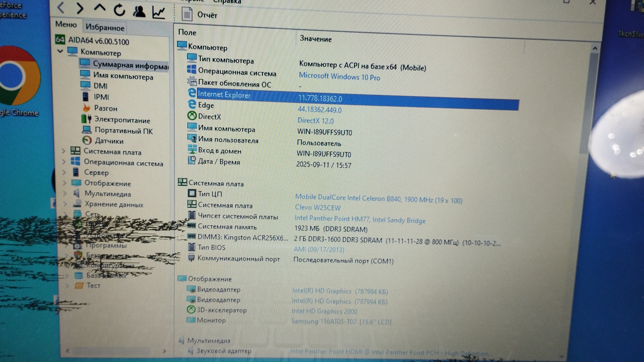
Task: Click the Refresh toolbar icon
Action: point(119,10)
